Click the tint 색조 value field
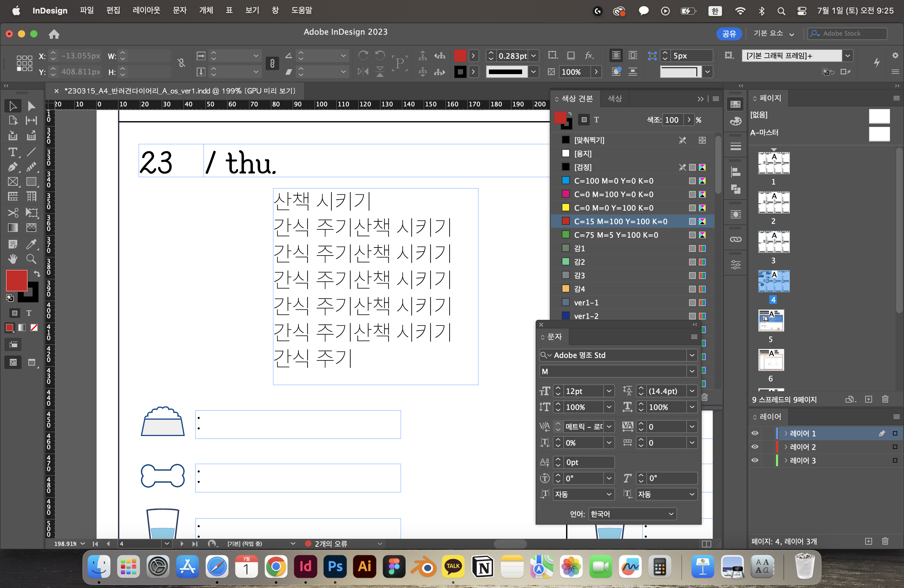This screenshot has width=904, height=588. tap(672, 120)
